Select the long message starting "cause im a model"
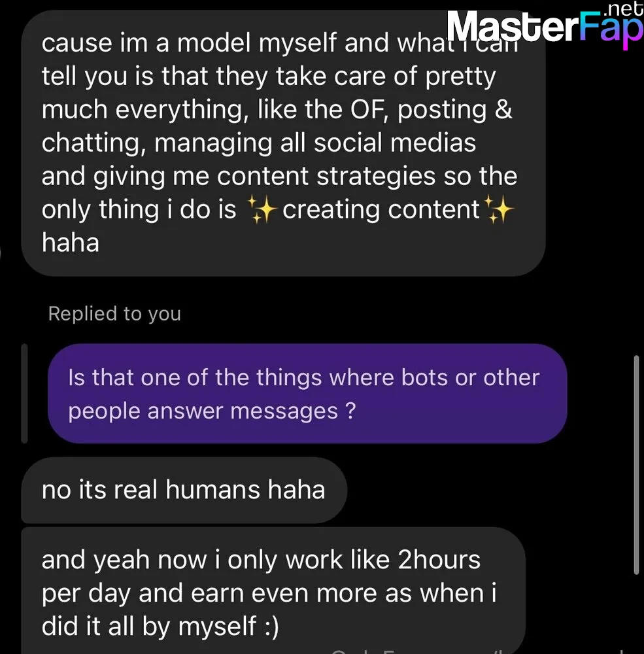Image resolution: width=644 pixels, height=654 pixels. (x=284, y=143)
